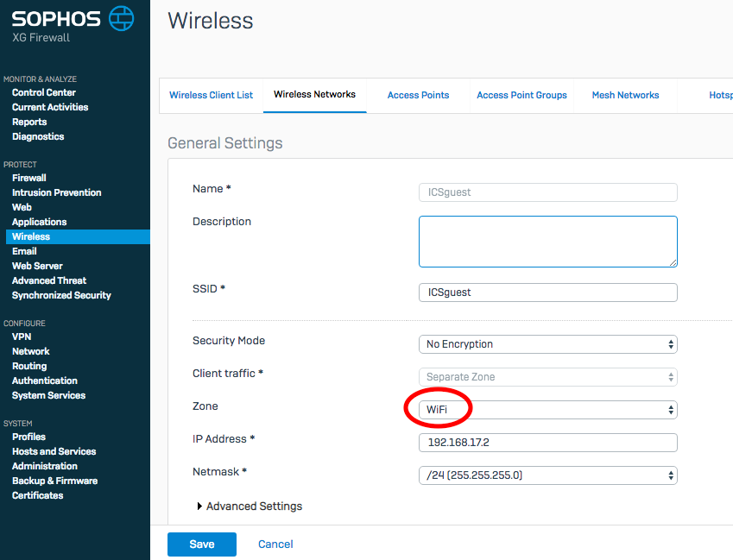The height and width of the screenshot is (560, 733).
Task: Open Control Center in the sidebar
Action: 44,92
